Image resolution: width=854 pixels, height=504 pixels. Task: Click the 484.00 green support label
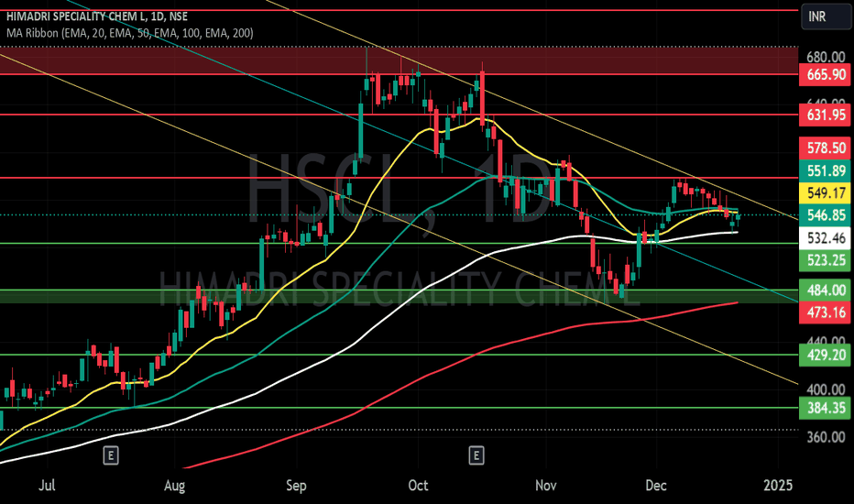point(826,290)
